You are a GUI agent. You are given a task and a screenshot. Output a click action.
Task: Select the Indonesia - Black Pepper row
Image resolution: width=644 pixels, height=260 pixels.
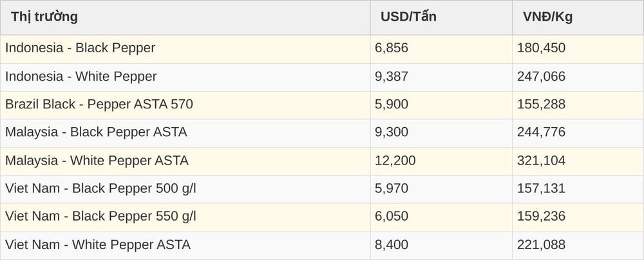[x=322, y=49]
